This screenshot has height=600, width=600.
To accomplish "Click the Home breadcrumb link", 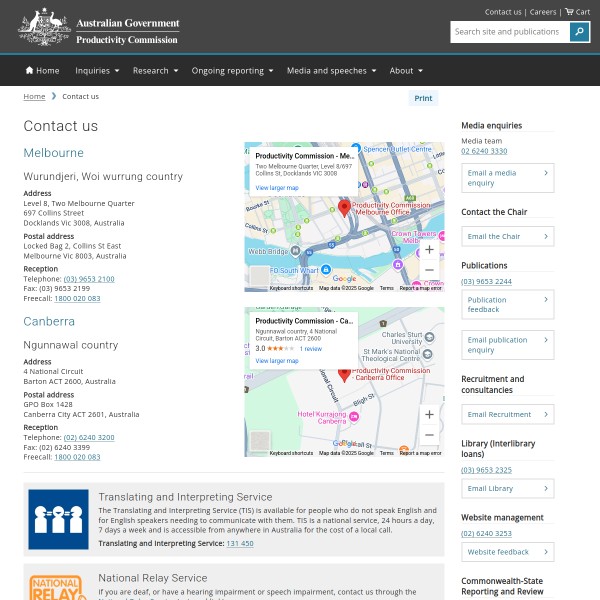I will pyautogui.click(x=34, y=96).
